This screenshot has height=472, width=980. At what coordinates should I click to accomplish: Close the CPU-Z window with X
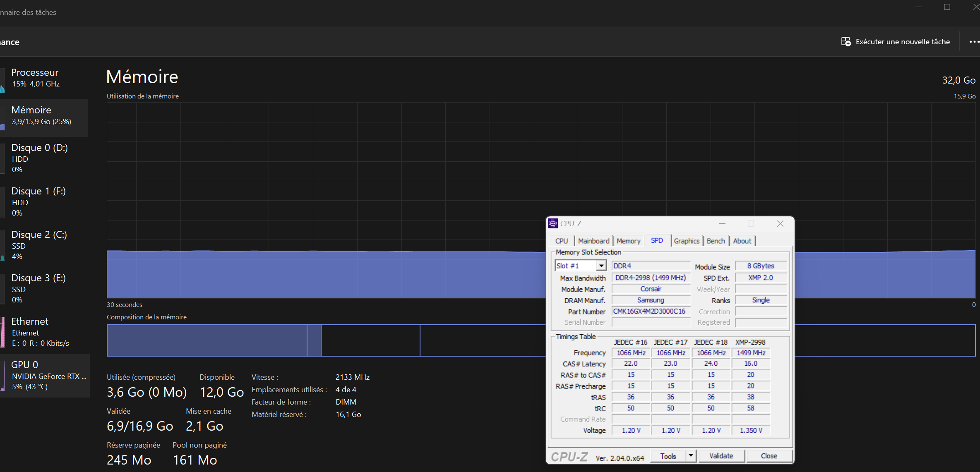click(780, 223)
